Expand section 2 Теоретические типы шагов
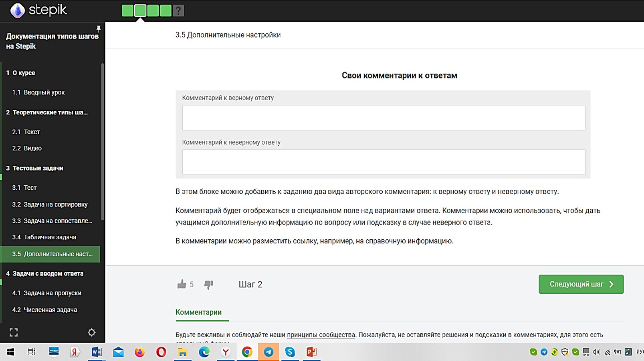644x361 pixels. [48, 112]
